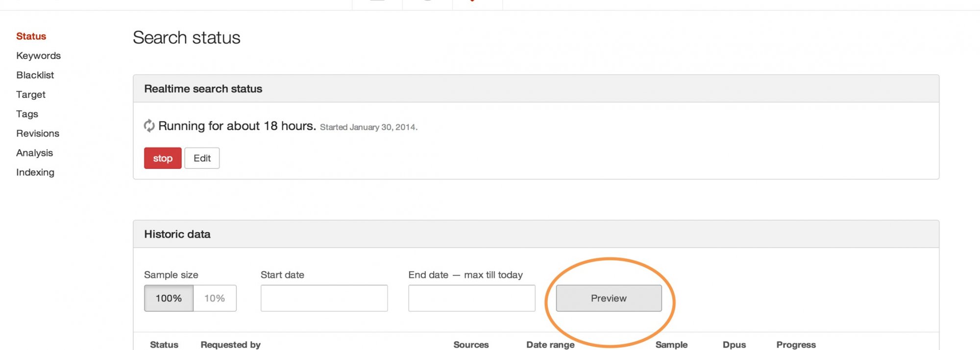Screen dimensions: 980x350
Task: View Revisions from the sidebar
Action: point(37,133)
